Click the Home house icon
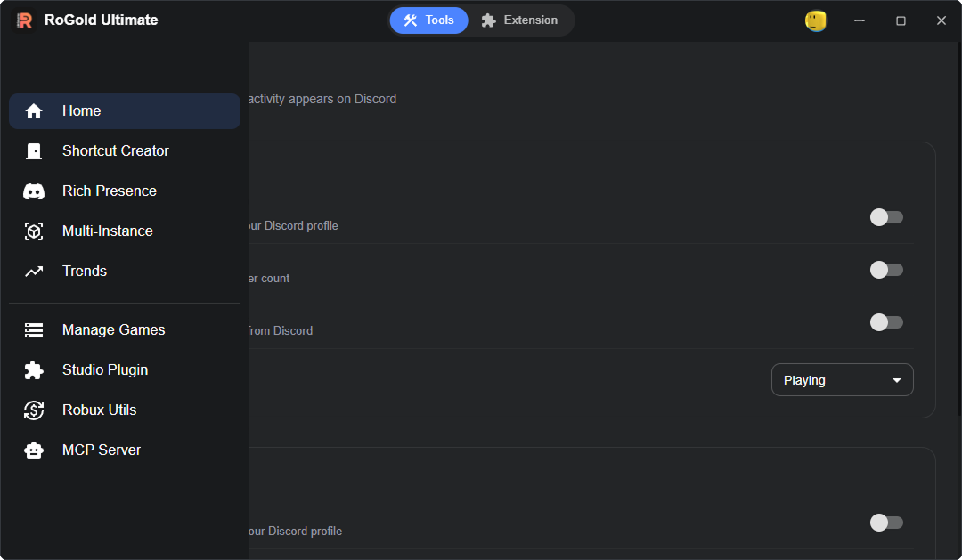This screenshot has width=962, height=560. point(34,111)
